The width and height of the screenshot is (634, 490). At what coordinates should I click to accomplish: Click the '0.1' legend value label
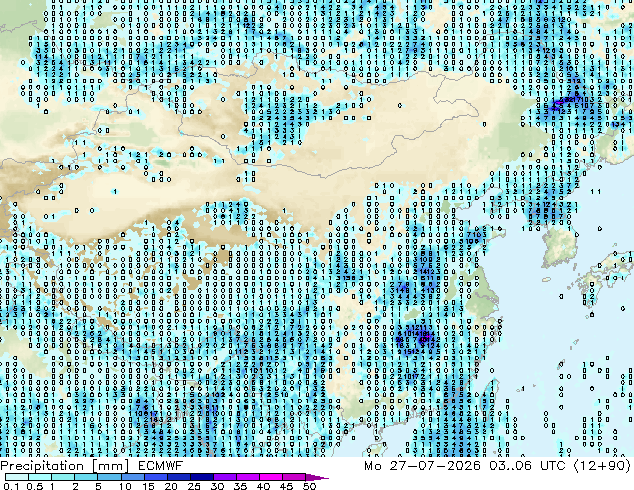[x=11, y=486]
